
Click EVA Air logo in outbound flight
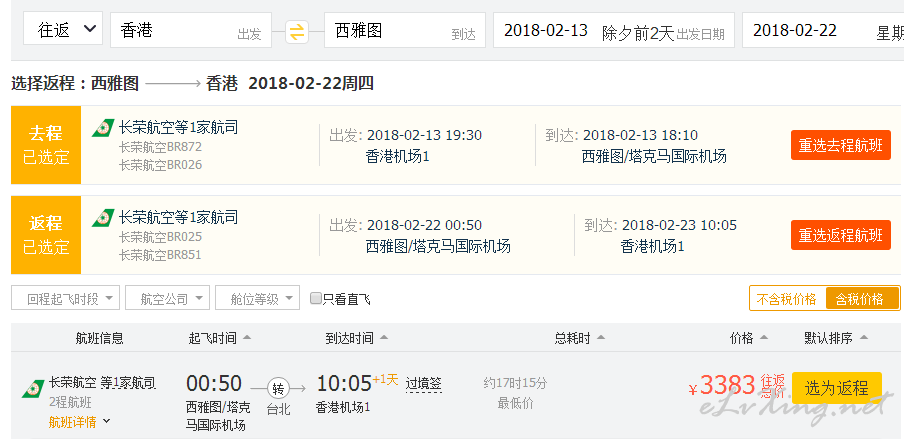click(x=103, y=128)
